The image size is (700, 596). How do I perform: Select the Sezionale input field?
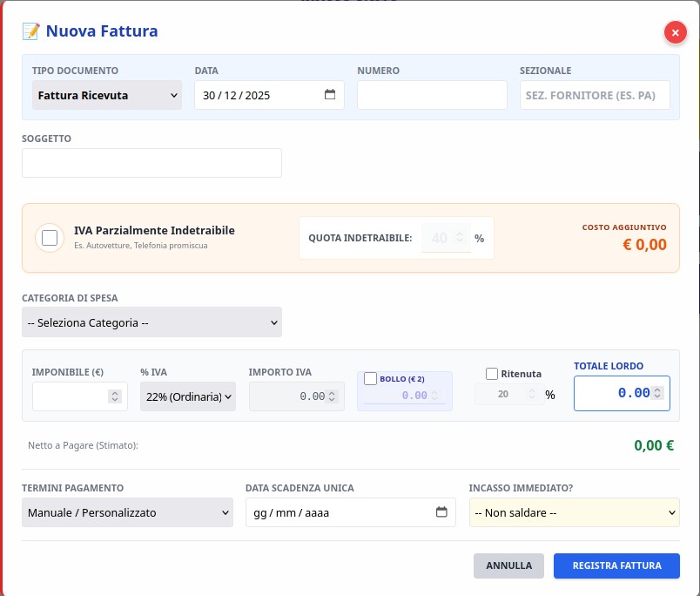(x=595, y=95)
